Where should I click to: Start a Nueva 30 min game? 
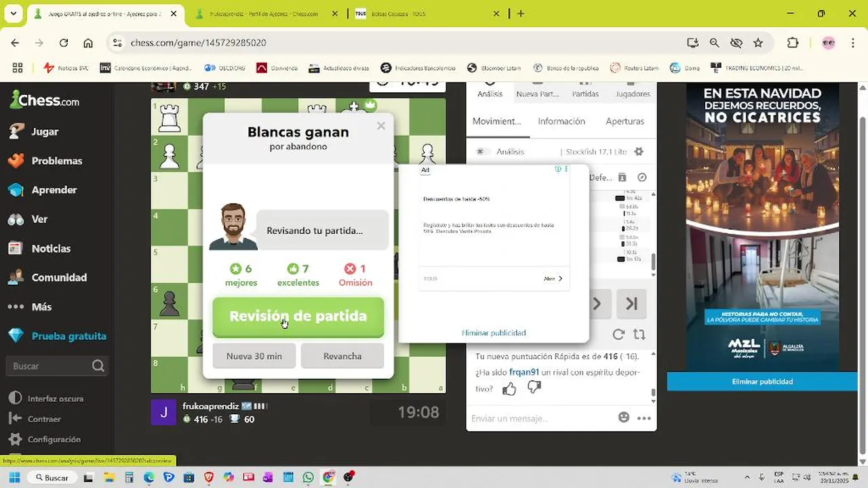(254, 356)
